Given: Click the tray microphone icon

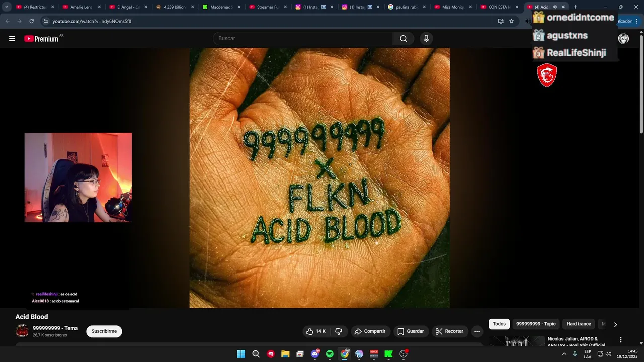Looking at the screenshot, I should click(575, 354).
